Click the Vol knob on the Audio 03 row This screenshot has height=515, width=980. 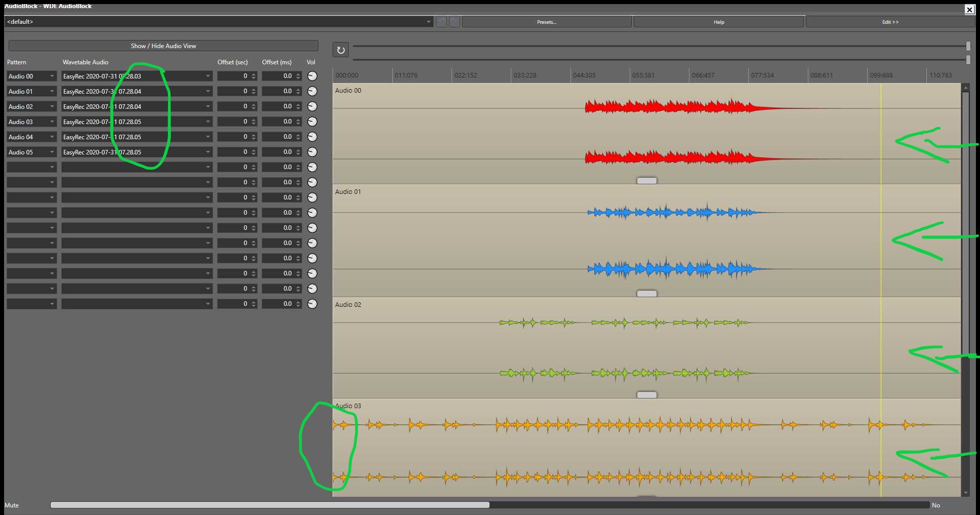[312, 122]
